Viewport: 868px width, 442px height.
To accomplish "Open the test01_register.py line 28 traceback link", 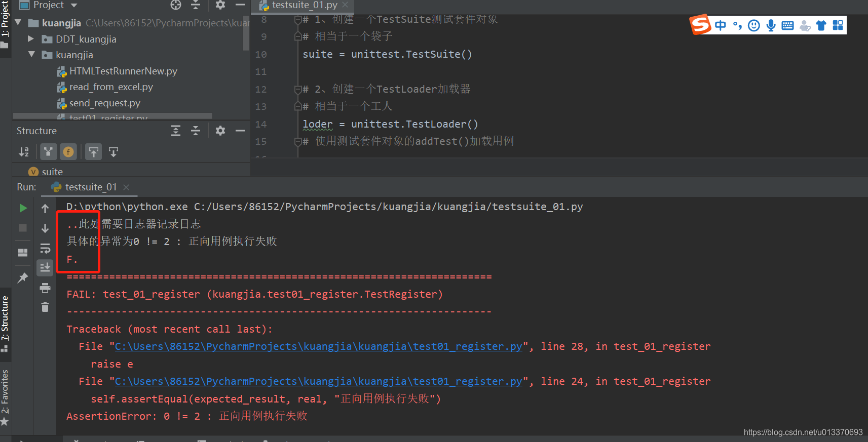I will pos(318,346).
